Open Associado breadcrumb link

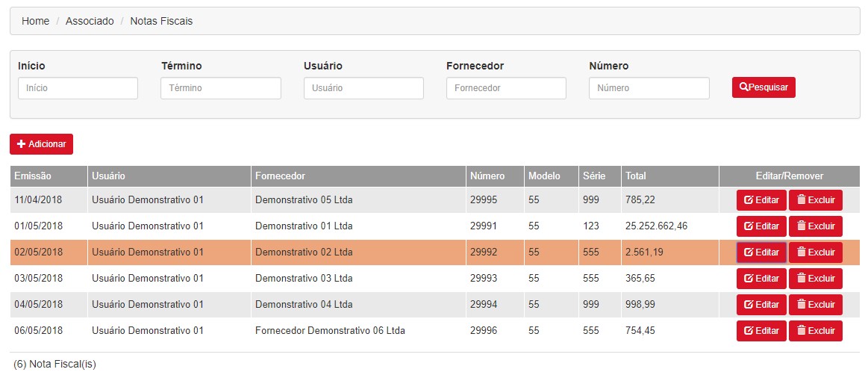(90, 21)
